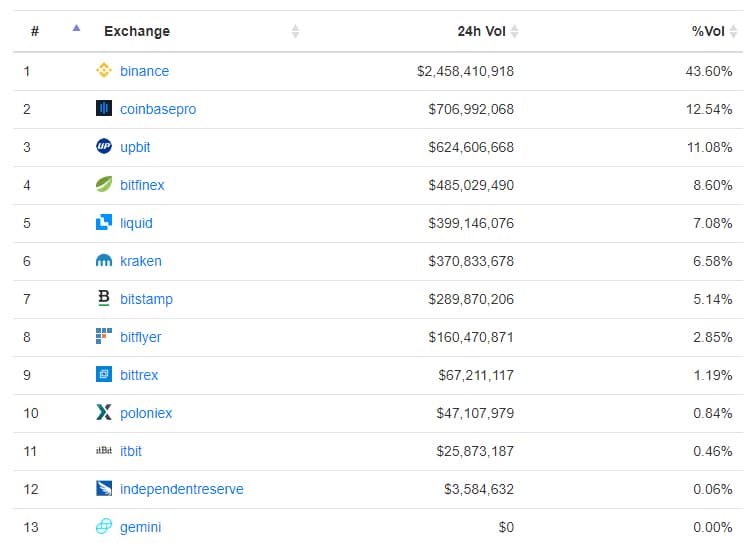The height and width of the screenshot is (546, 748).
Task: Open the independentreserve exchange link
Action: coord(181,489)
